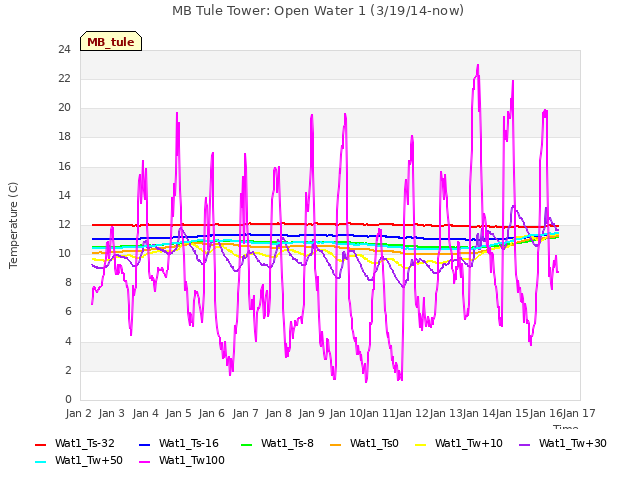The height and width of the screenshot is (480, 640).
Task: Select the Wat1_Ts-16 legend label
Action: tap(189, 443)
